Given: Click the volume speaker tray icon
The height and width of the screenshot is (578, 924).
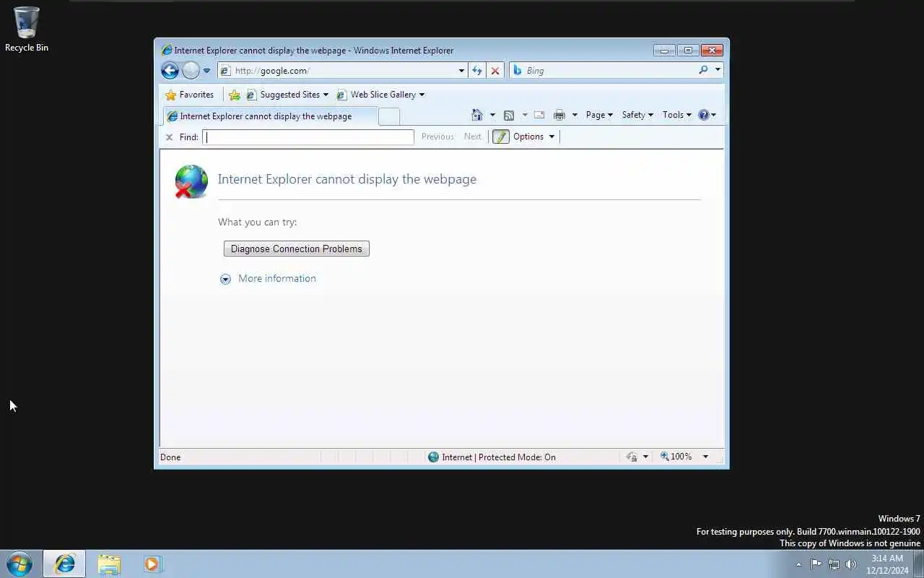Looking at the screenshot, I should (x=851, y=564).
